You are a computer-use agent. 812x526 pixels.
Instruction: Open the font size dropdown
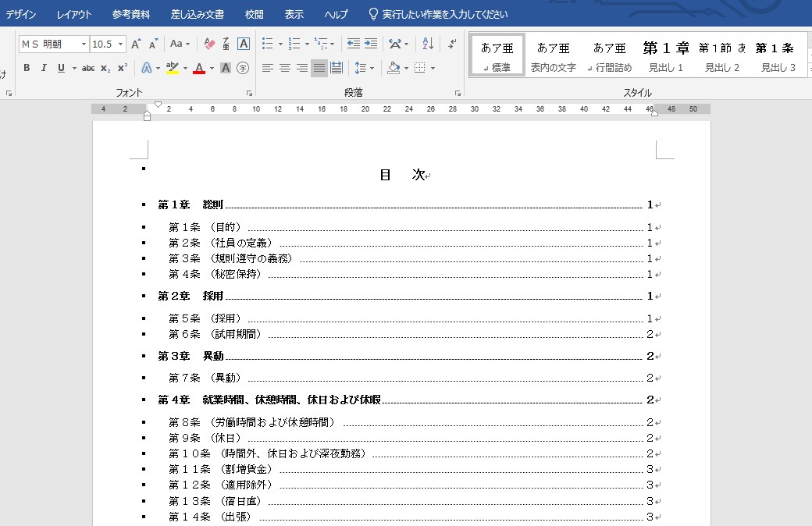click(x=121, y=44)
